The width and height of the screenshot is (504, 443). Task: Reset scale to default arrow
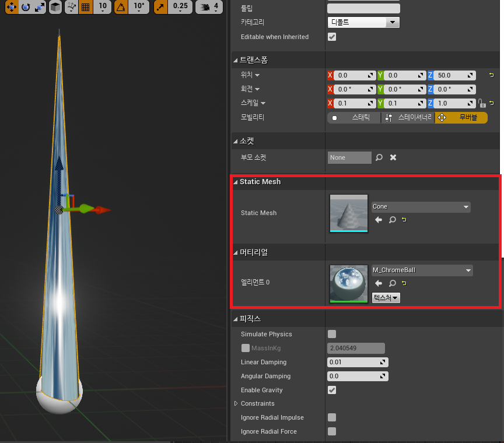pyautogui.click(x=492, y=103)
